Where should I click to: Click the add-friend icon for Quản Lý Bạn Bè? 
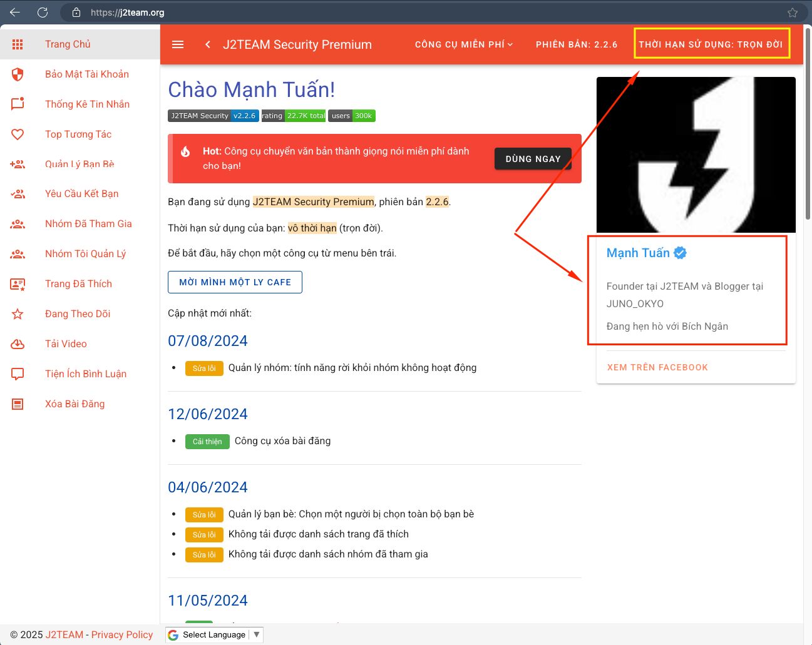click(18, 164)
